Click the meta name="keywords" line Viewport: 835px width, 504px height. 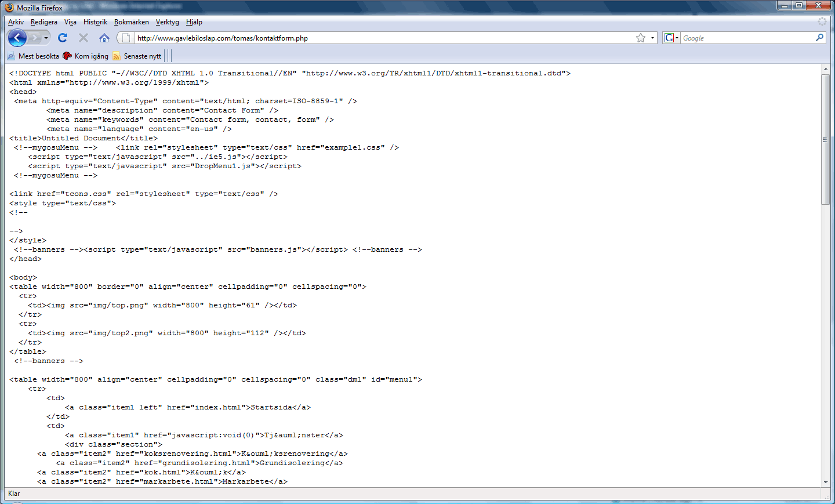190,119
